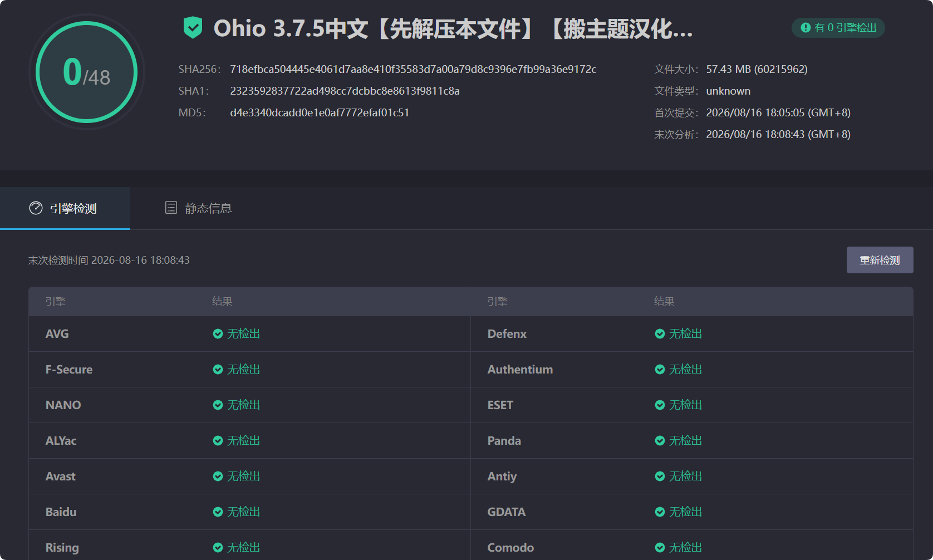Viewport: 933px width, 560px height.
Task: Click the Comodo engine name
Action: point(511,547)
